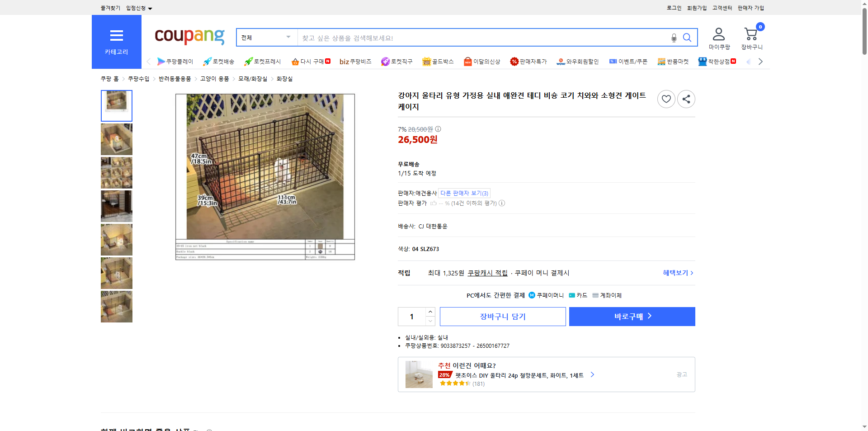Increase quantity with the up stepper arrow
Image resolution: width=868 pixels, height=431 pixels.
click(430, 312)
